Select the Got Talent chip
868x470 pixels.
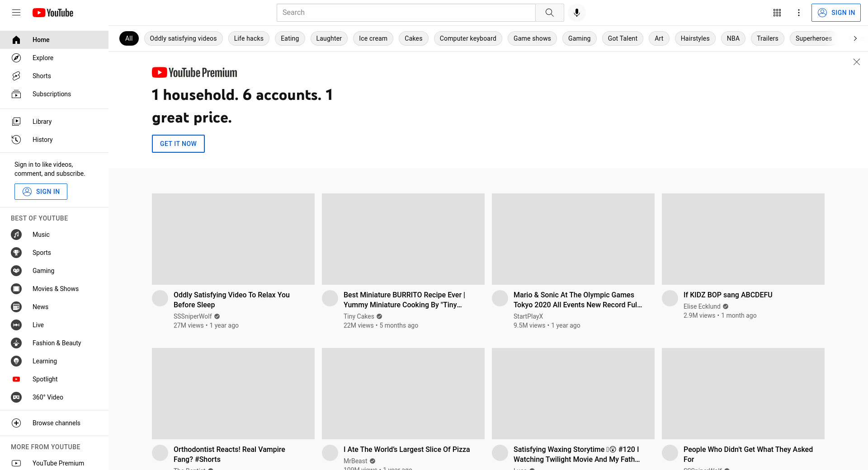[x=623, y=38]
